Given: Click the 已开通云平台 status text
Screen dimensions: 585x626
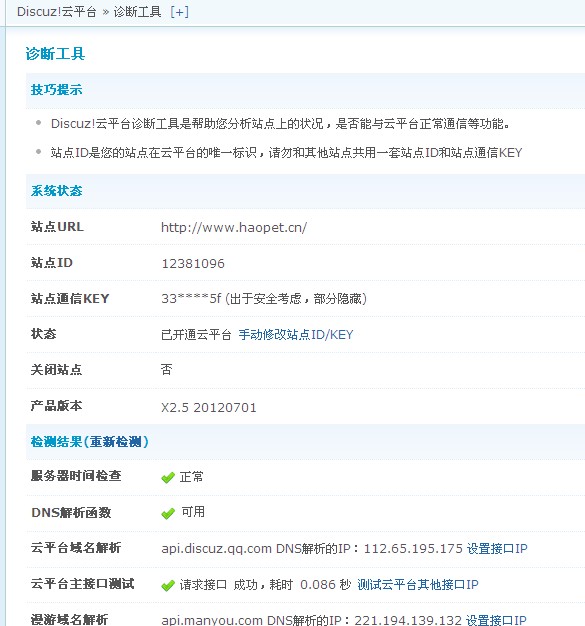Looking at the screenshot, I should pos(196,335).
